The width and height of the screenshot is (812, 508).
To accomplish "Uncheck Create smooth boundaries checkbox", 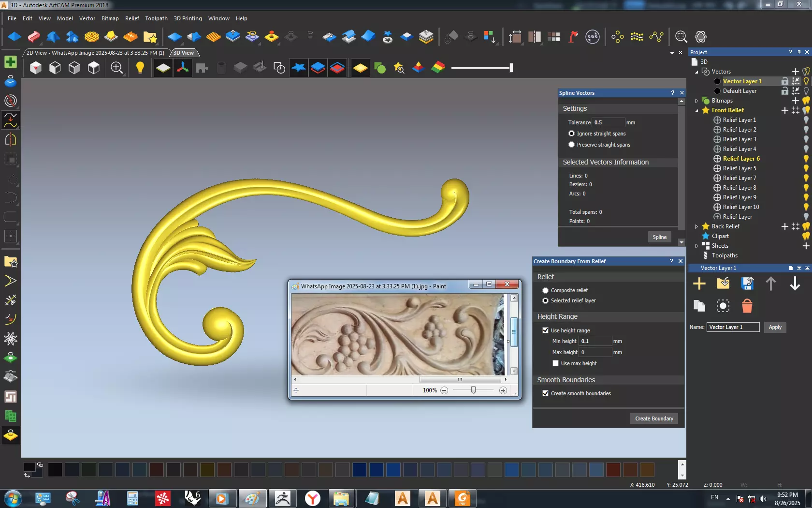I will [545, 393].
